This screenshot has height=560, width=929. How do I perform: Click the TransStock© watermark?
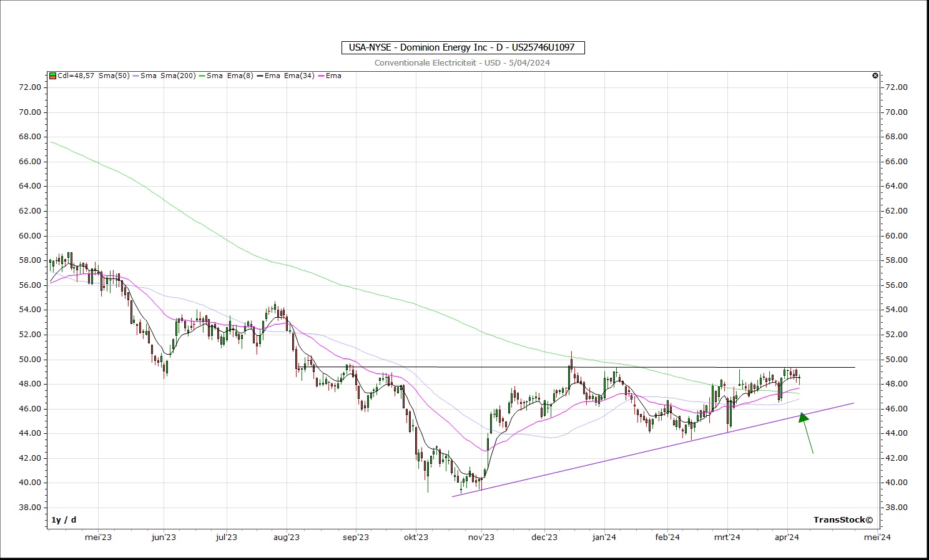(843, 519)
